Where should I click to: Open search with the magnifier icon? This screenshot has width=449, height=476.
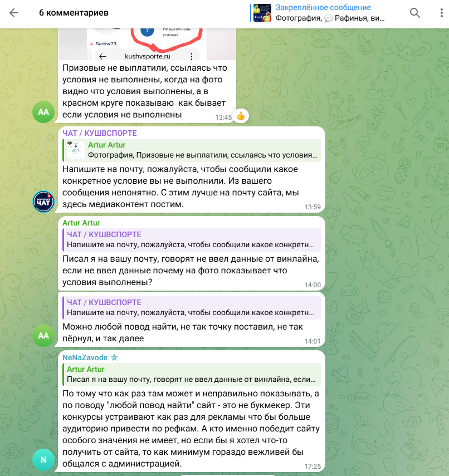pos(414,13)
